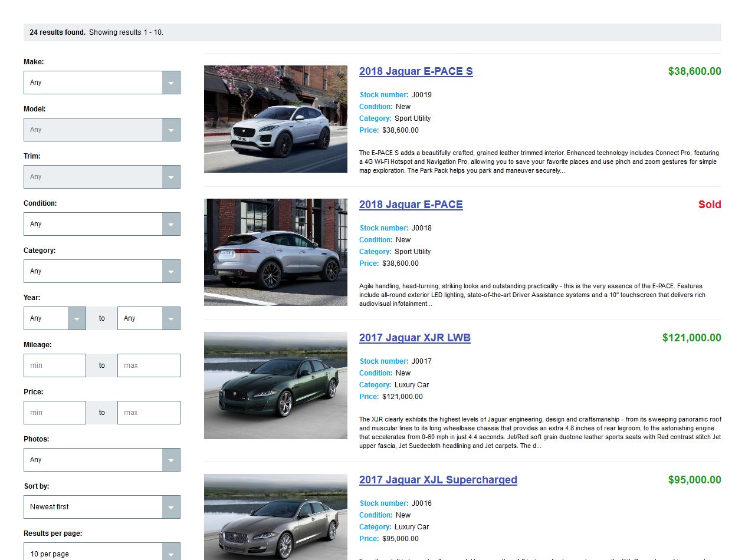Click the white E-PACE S photo thumbnail
The image size is (745, 560).
pyautogui.click(x=275, y=119)
